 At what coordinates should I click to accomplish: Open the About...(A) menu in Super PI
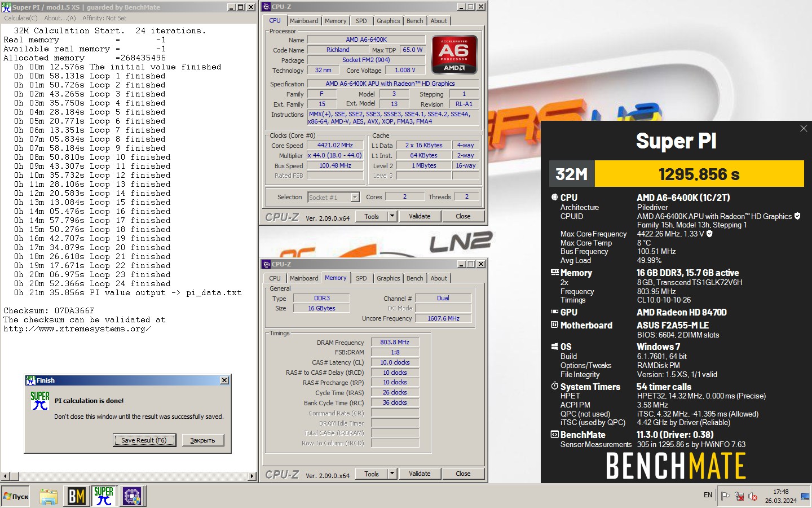[60, 18]
